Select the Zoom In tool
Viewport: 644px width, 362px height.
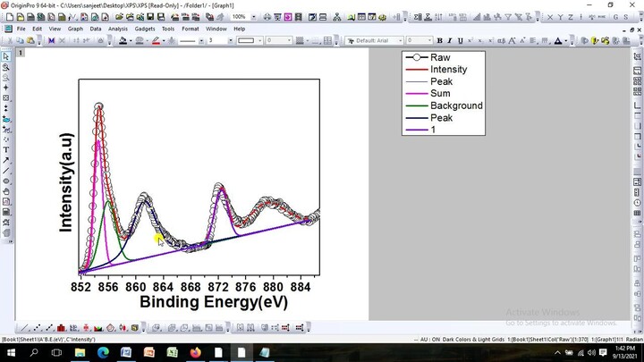point(6,67)
